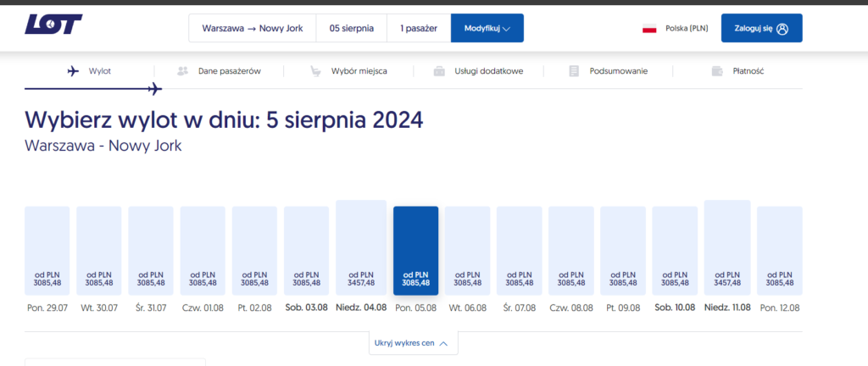
Task: Click the luggage icon beside Usługi dodatkowe
Action: [439, 71]
